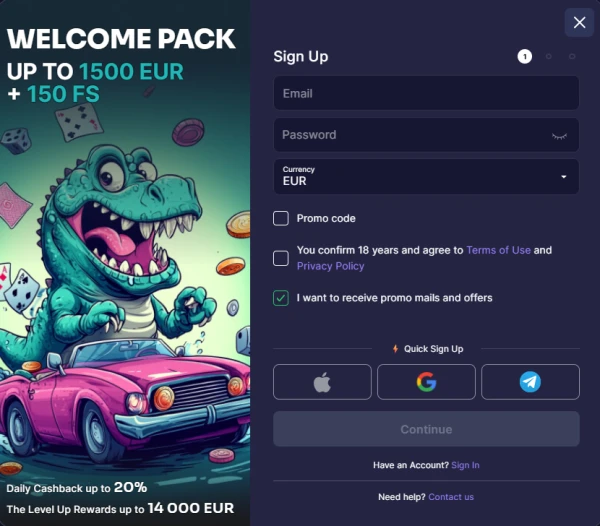Sign up with the Telegram icon
The width and height of the screenshot is (600, 526).
(x=530, y=382)
